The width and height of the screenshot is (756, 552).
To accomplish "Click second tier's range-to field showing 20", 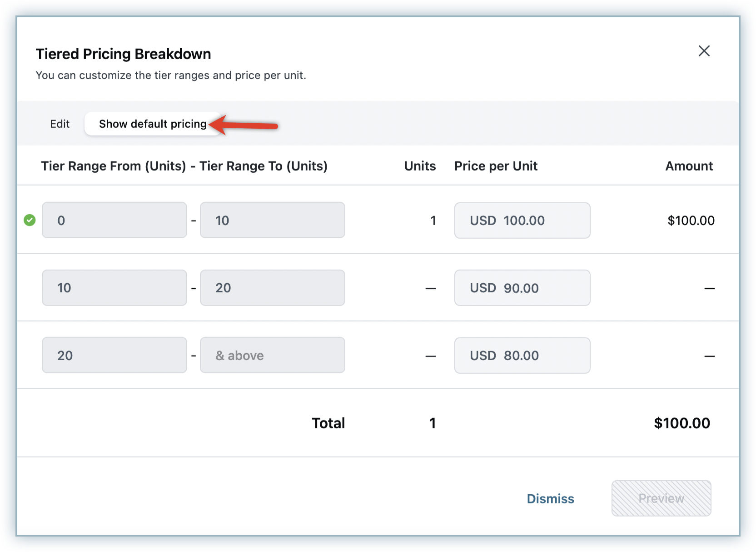I will (272, 288).
